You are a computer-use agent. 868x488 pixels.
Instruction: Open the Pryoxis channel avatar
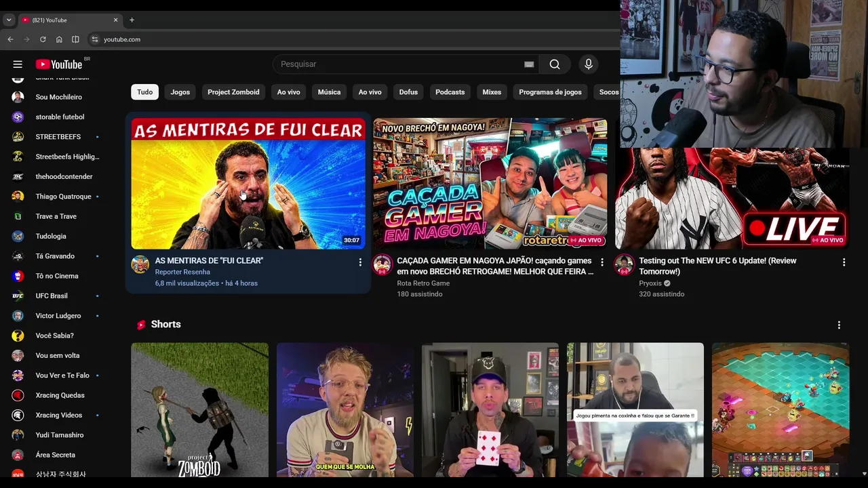(x=625, y=265)
